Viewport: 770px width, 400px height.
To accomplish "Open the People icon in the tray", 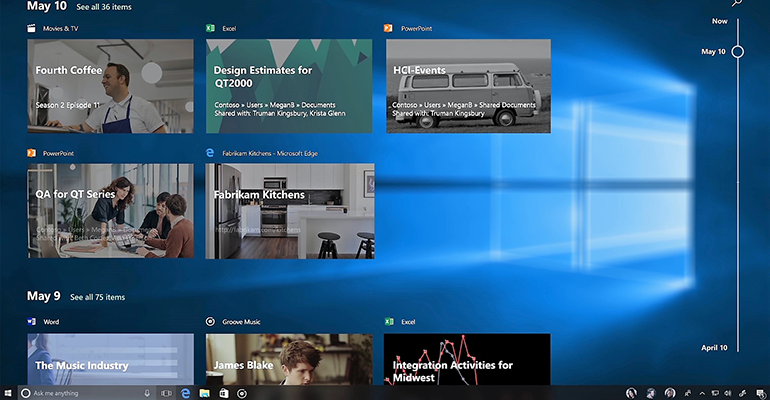I will (688, 393).
